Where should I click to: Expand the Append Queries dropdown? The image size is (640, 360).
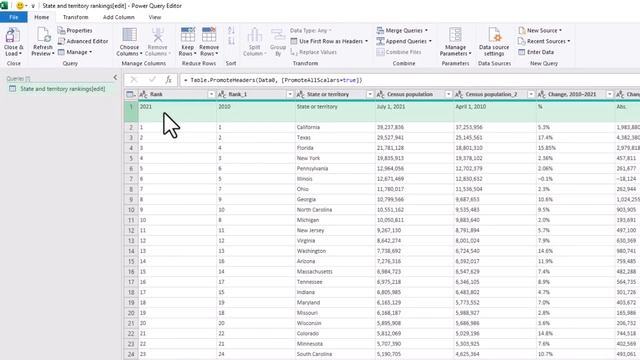pyautogui.click(x=430, y=41)
